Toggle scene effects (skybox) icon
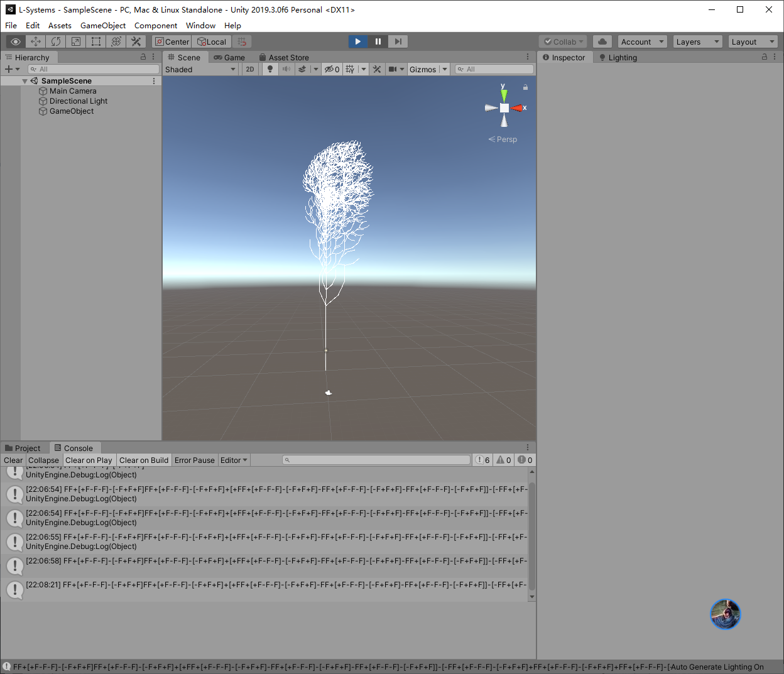Image resolution: width=784 pixels, height=674 pixels. [302, 69]
